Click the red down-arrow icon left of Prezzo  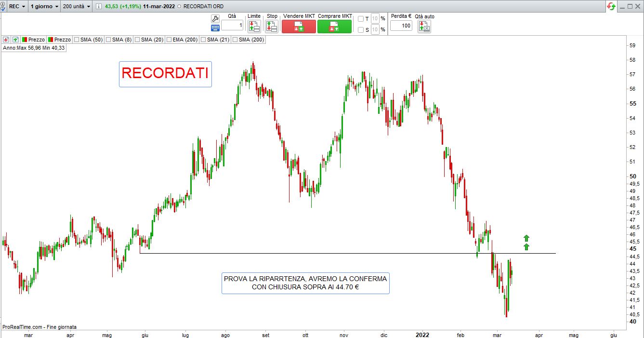click(6, 40)
